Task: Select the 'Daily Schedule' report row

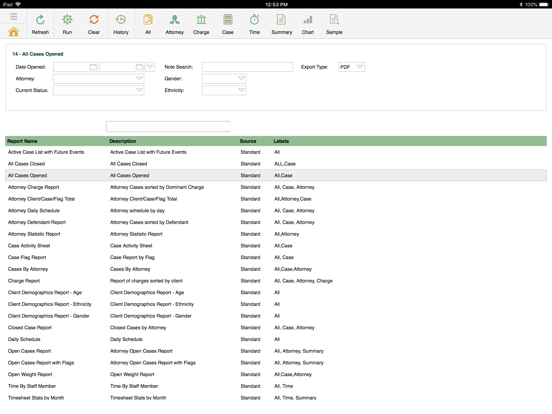Action: click(x=276, y=339)
